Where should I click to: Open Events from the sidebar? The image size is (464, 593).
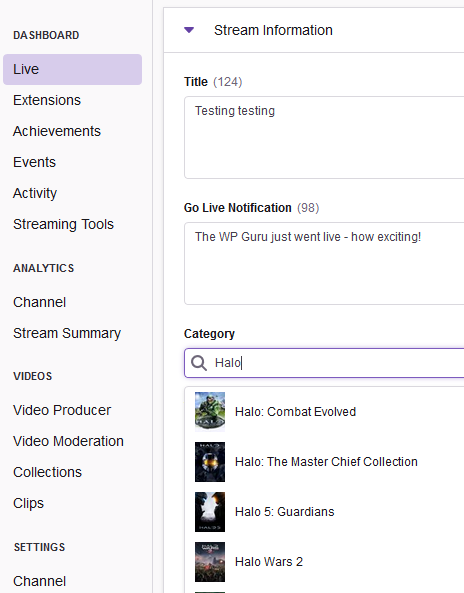tap(34, 162)
